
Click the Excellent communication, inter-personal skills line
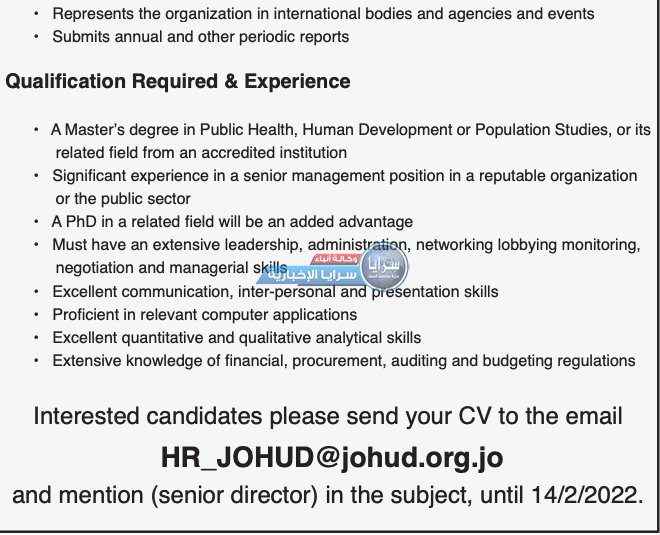pos(275,292)
